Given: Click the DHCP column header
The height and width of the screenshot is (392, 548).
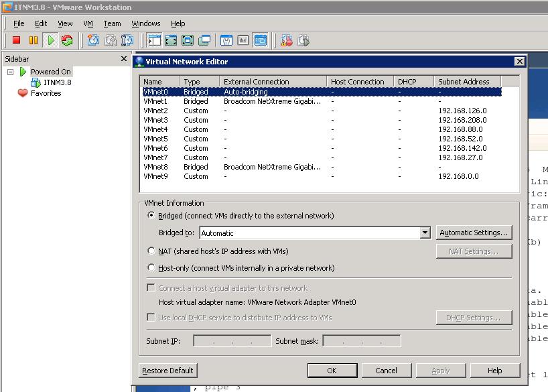Looking at the screenshot, I should [414, 82].
